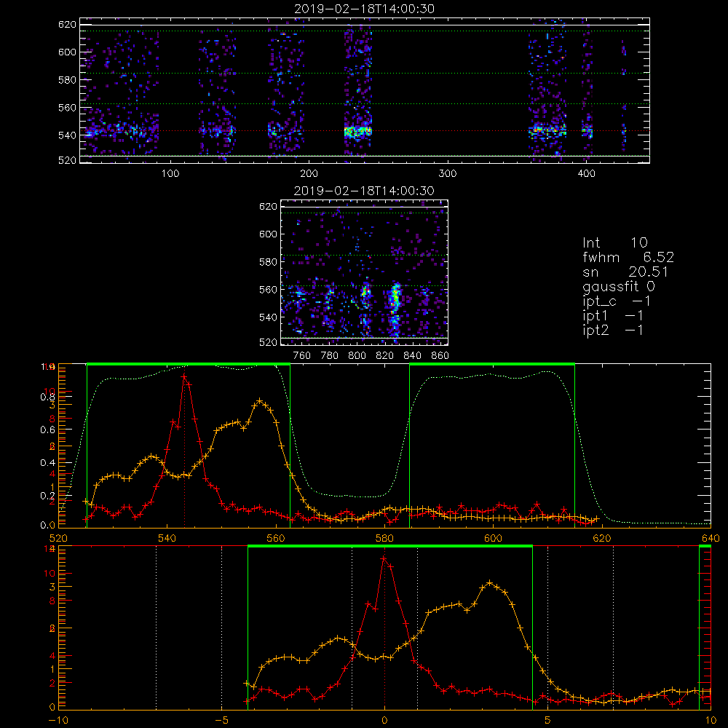The image size is (728, 728).
Task: Select the 'ipt_c -1' parameter text
Action: (617, 301)
